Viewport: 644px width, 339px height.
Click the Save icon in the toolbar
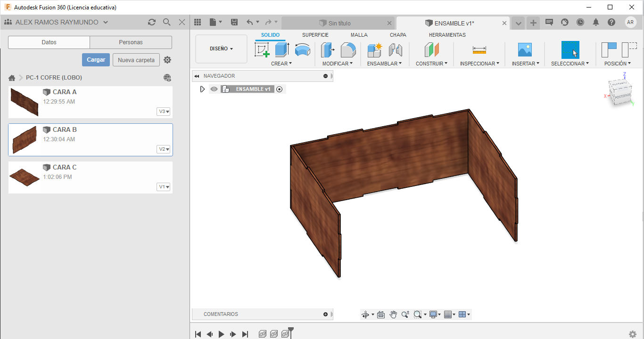pyautogui.click(x=234, y=22)
